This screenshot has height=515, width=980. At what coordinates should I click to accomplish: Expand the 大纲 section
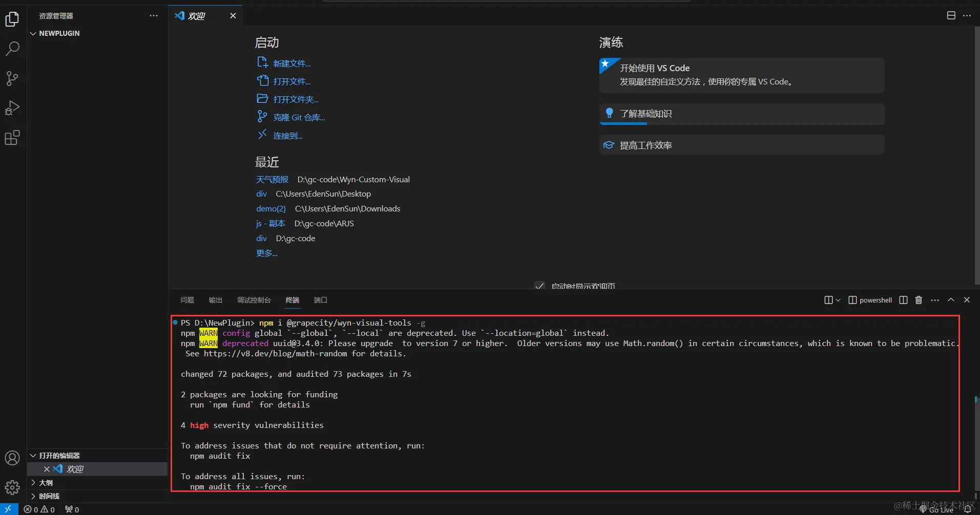pos(97,483)
